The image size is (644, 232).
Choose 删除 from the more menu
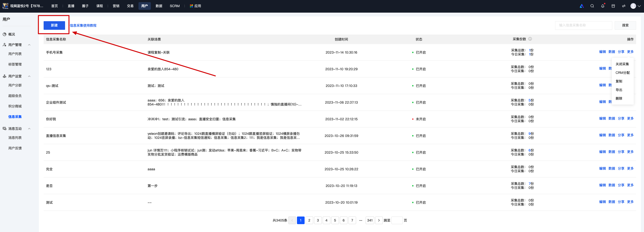click(x=619, y=98)
